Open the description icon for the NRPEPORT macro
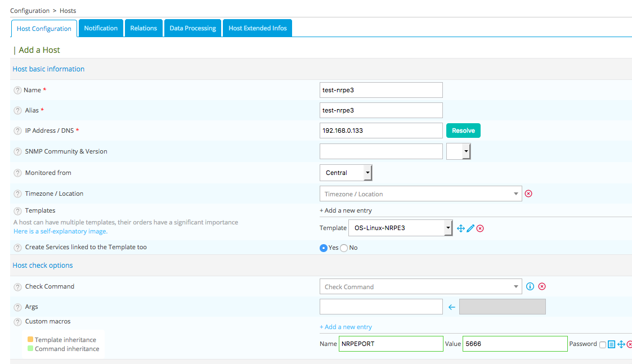This screenshot has width=632, height=364. pos(612,344)
